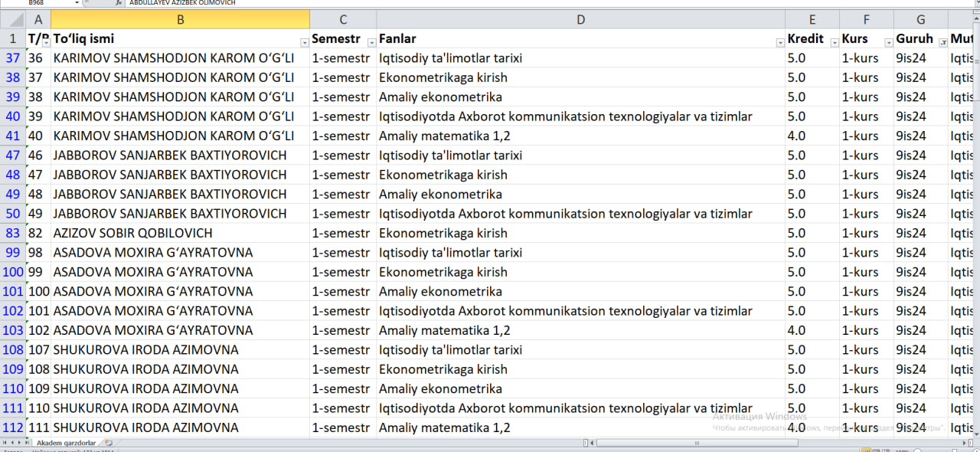Select row header 47
Viewport: 980px width, 452px height.
[x=12, y=156]
